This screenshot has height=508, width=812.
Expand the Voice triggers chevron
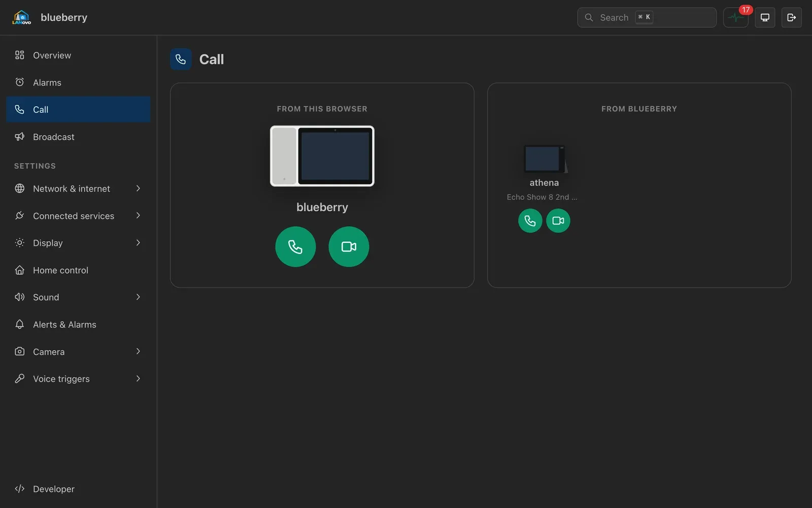point(138,378)
